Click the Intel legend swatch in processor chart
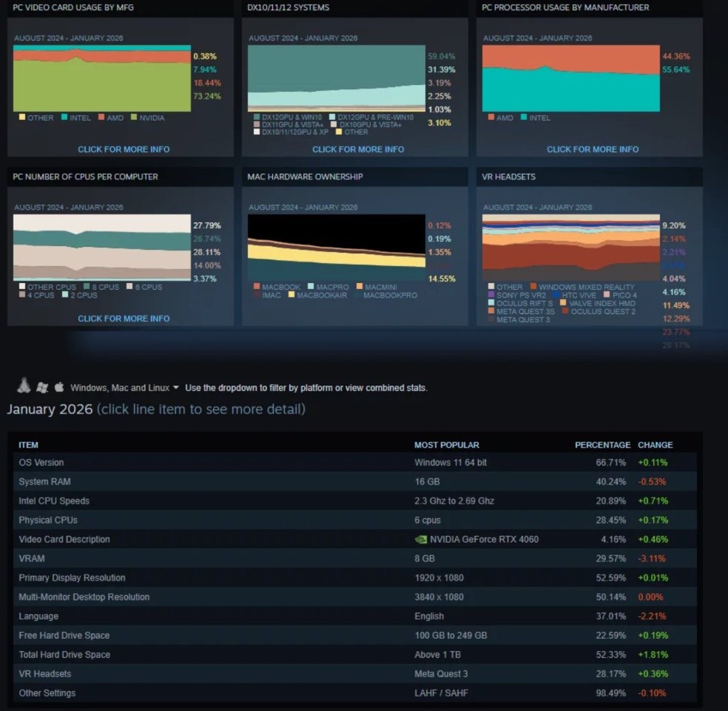 pyautogui.click(x=523, y=117)
